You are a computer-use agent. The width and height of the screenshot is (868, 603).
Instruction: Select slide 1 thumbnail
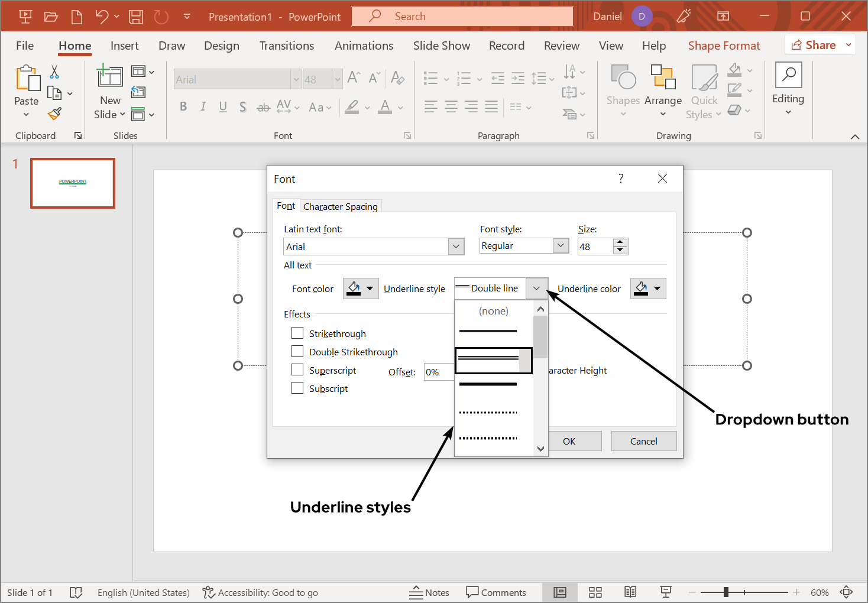click(x=73, y=183)
